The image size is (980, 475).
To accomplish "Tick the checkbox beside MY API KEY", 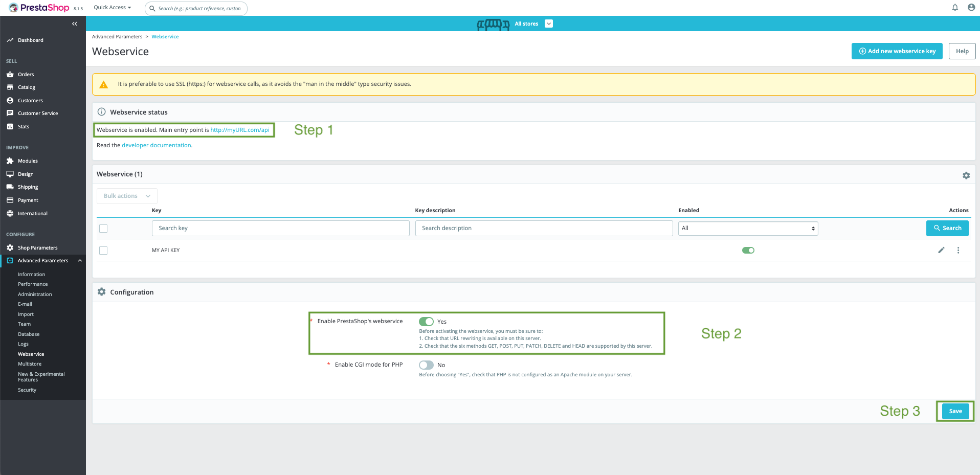I will pyautogui.click(x=103, y=251).
